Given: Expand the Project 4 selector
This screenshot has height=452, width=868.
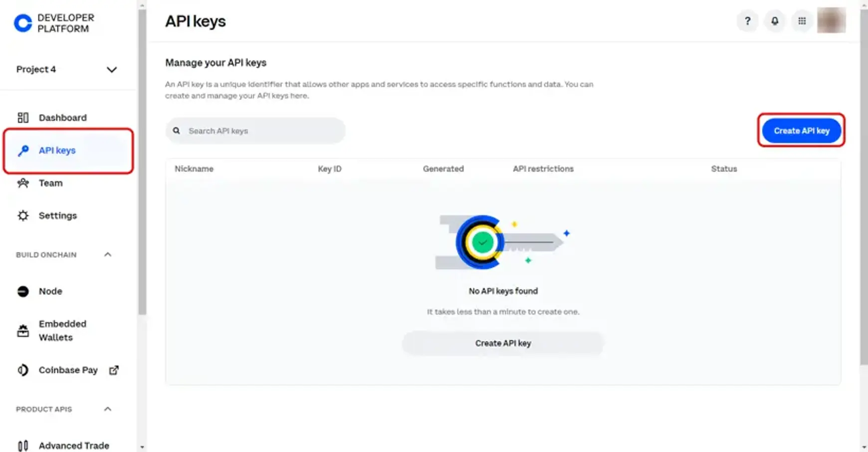Looking at the screenshot, I should click(x=112, y=69).
